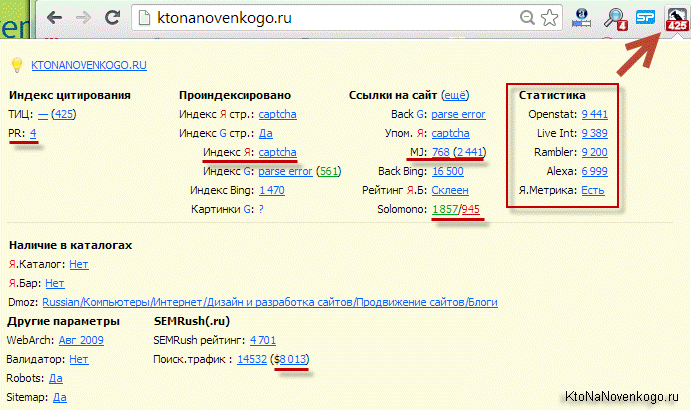Open the Rambler 9 200 link
Screen dimensions: 691x412
click(594, 152)
